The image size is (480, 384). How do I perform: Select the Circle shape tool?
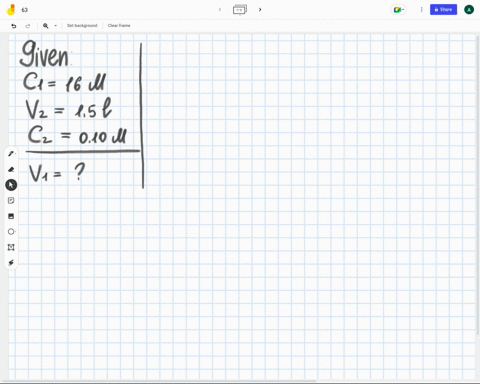pos(11,232)
